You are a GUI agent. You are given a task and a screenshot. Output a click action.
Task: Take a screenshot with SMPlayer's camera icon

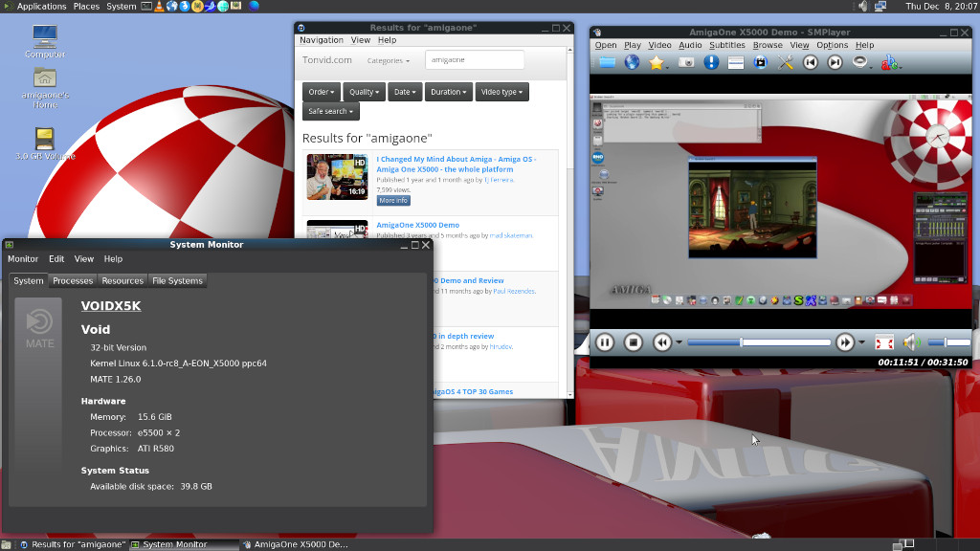(x=686, y=62)
